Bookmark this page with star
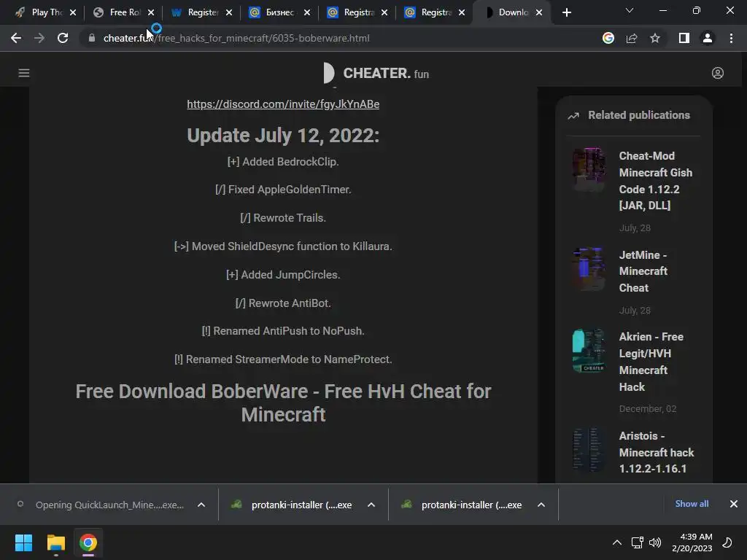The image size is (747, 560). [655, 38]
